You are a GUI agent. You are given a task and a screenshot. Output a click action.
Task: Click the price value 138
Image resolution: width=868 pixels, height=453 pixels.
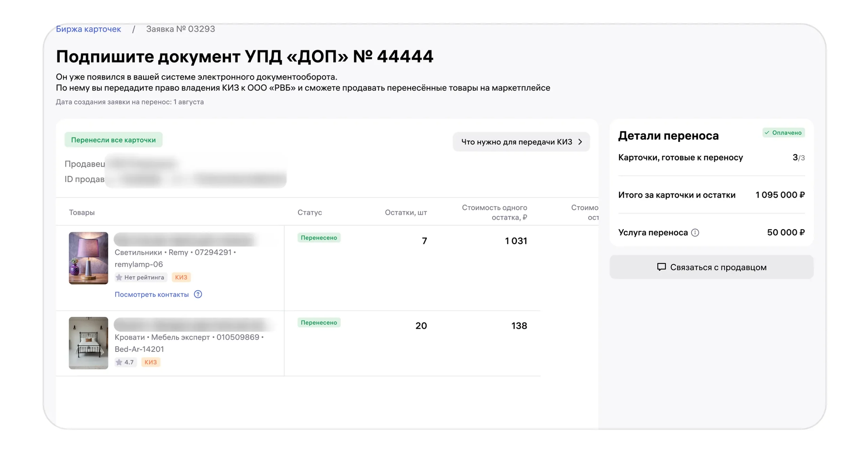pyautogui.click(x=519, y=325)
